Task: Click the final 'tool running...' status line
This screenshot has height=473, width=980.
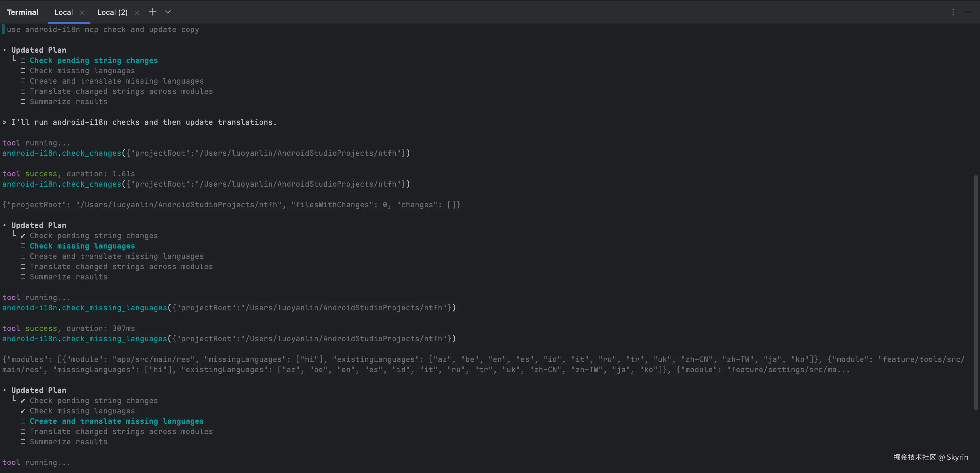Action: click(36, 463)
